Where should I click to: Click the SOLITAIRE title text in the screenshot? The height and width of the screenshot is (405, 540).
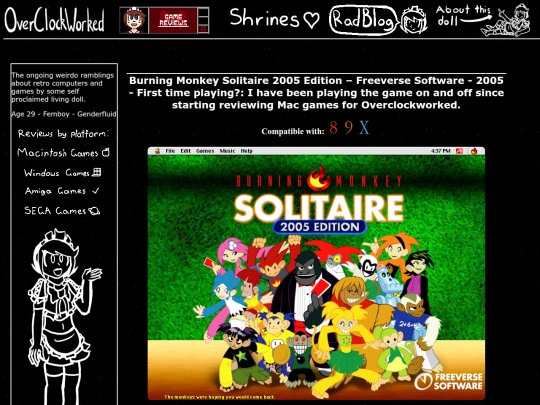click(319, 208)
